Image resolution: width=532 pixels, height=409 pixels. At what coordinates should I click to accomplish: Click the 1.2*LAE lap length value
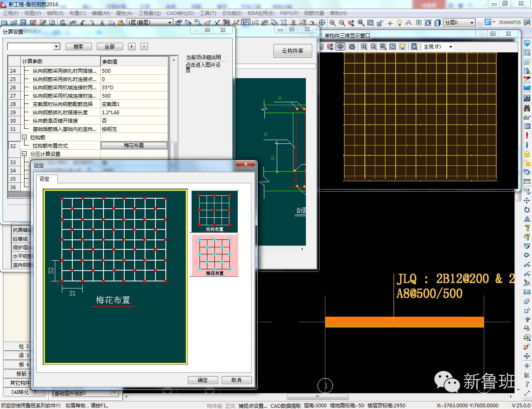[134, 112]
